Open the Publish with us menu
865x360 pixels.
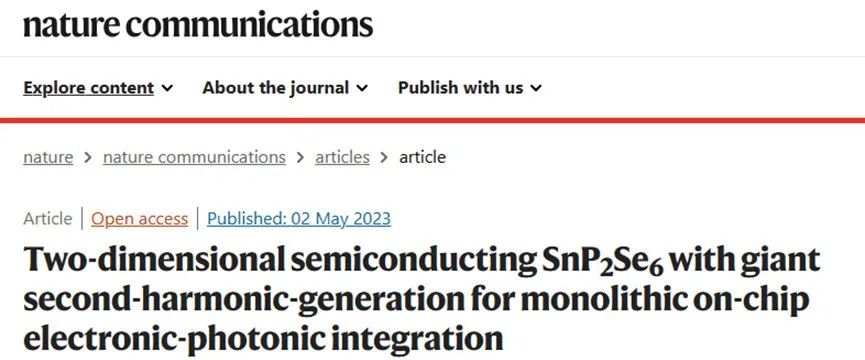pos(470,88)
